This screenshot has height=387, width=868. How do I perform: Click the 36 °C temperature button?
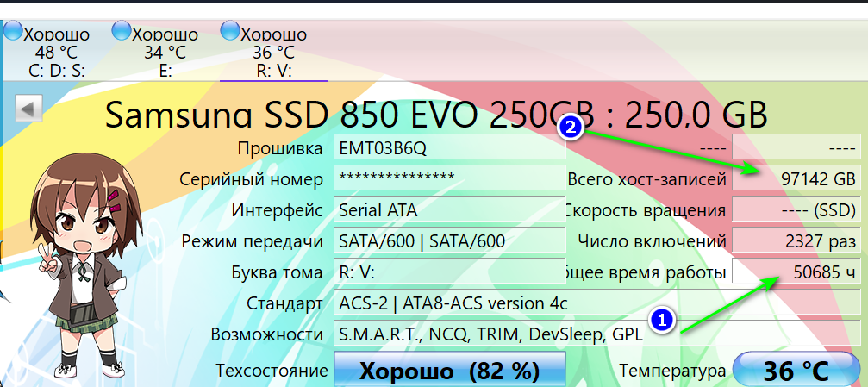(796, 370)
